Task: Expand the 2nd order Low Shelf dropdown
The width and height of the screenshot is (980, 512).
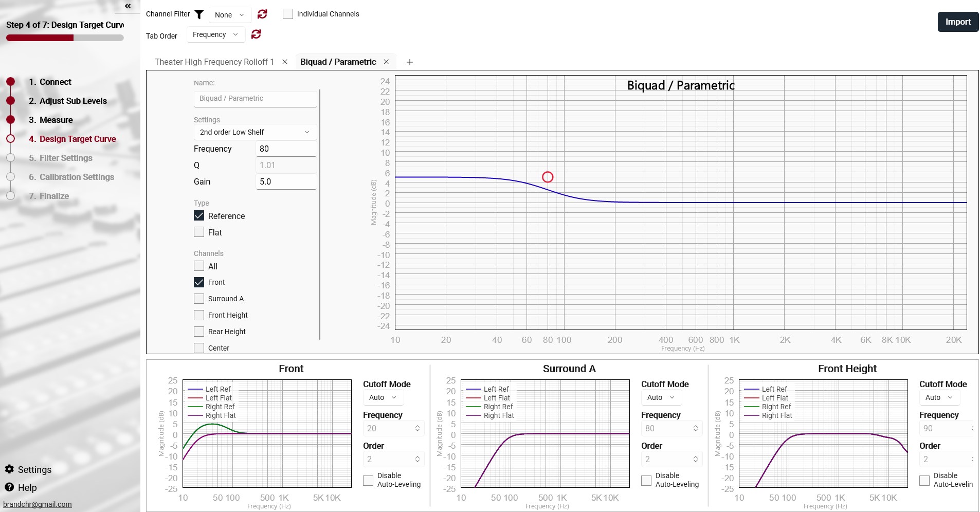Action: point(255,132)
